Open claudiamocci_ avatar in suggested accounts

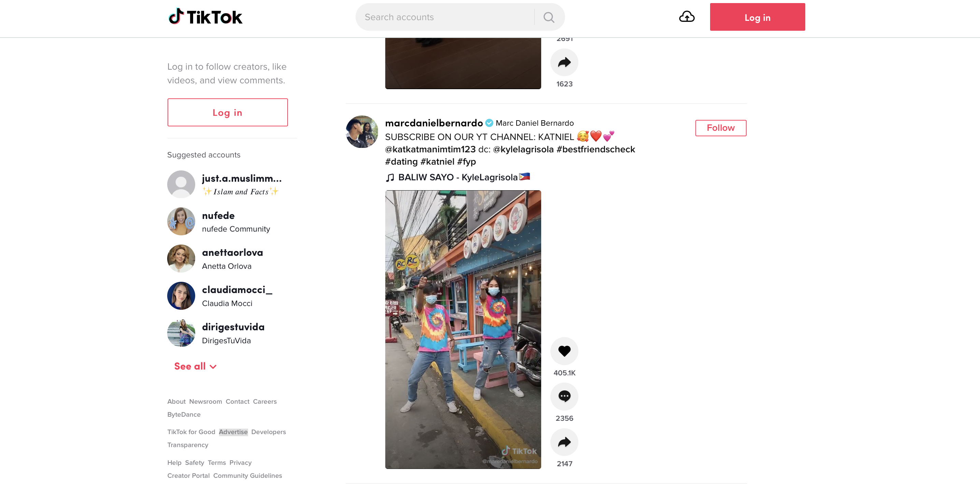tap(181, 296)
